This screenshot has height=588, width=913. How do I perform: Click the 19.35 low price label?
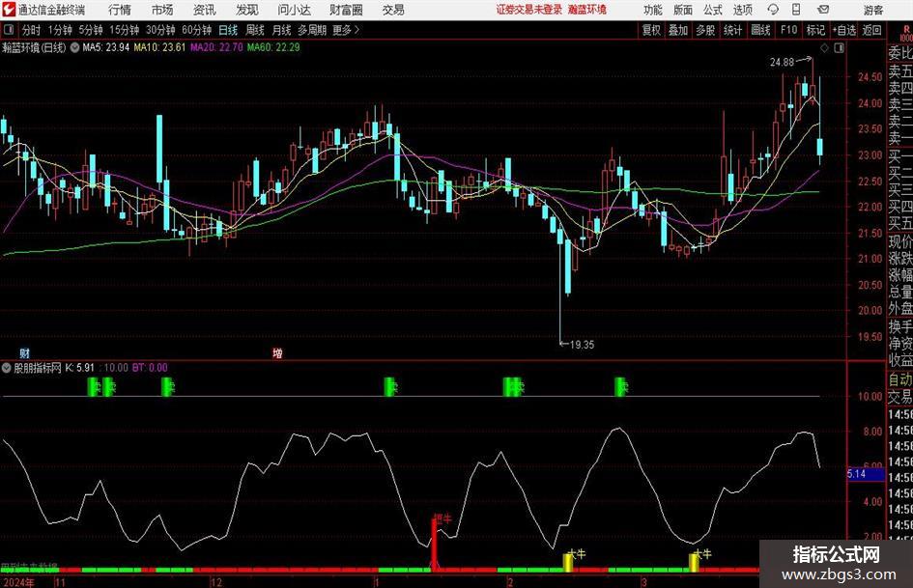582,345
